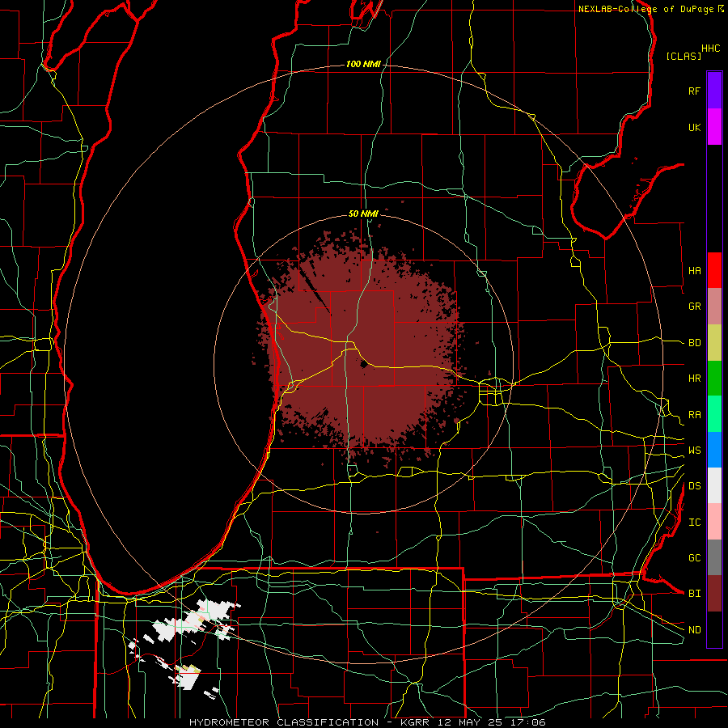Screen dimensions: 728x728
Task: Click the 'UK' legend label
Action: coord(694,127)
